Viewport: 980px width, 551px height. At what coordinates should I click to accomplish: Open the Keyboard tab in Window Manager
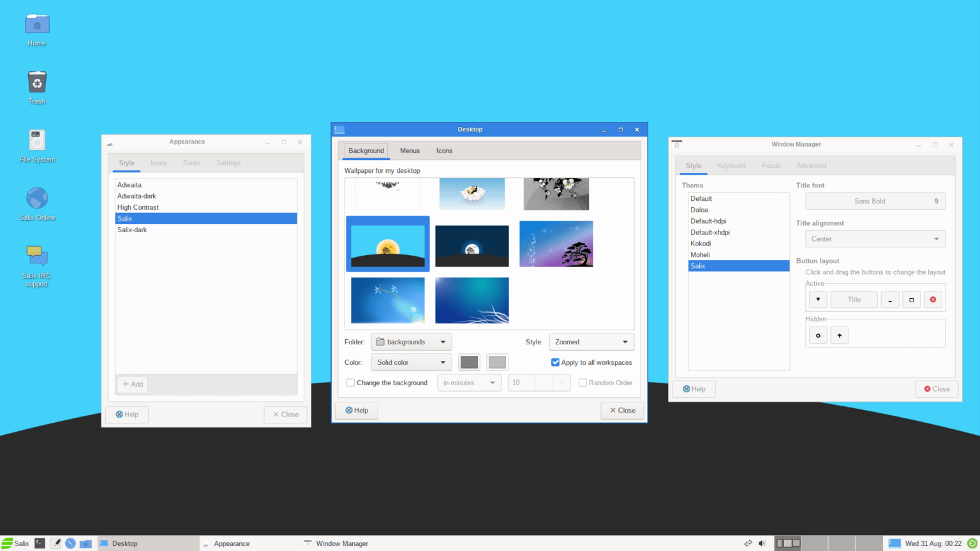(731, 165)
